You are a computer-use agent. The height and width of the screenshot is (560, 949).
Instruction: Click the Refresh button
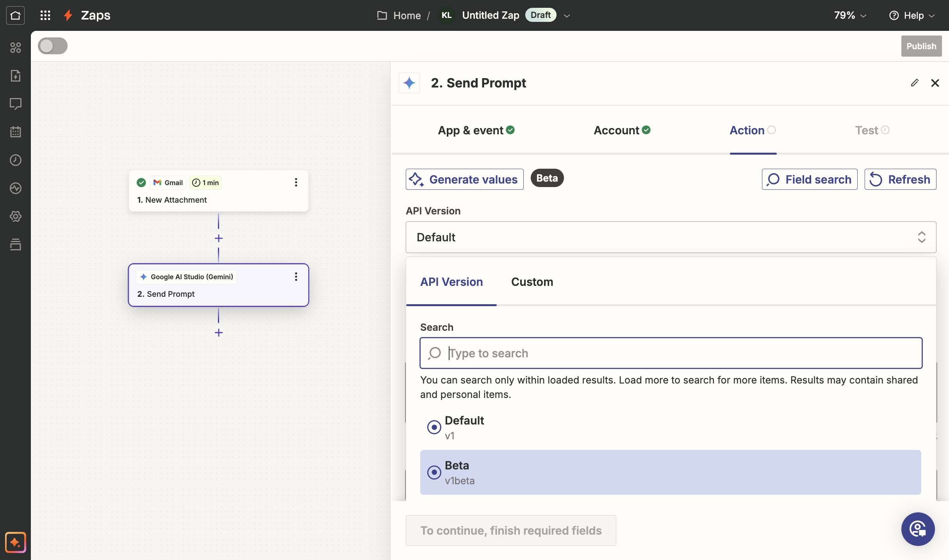900,179
